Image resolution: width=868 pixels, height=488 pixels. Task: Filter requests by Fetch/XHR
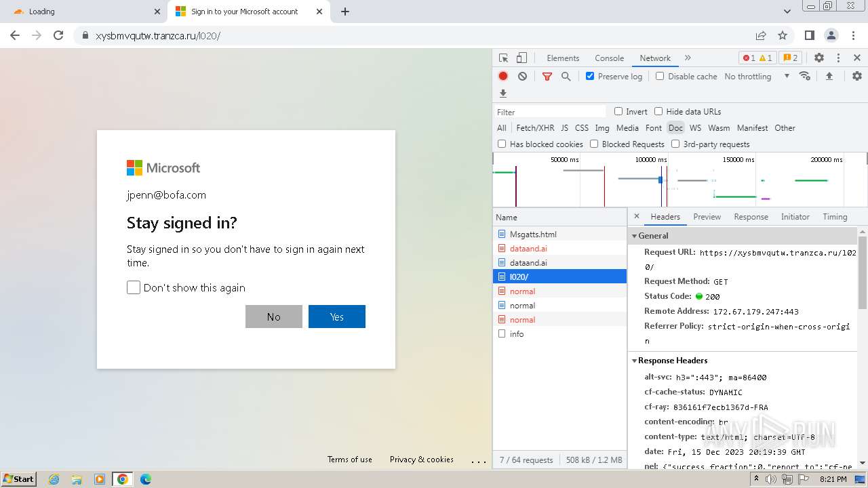[x=535, y=128]
